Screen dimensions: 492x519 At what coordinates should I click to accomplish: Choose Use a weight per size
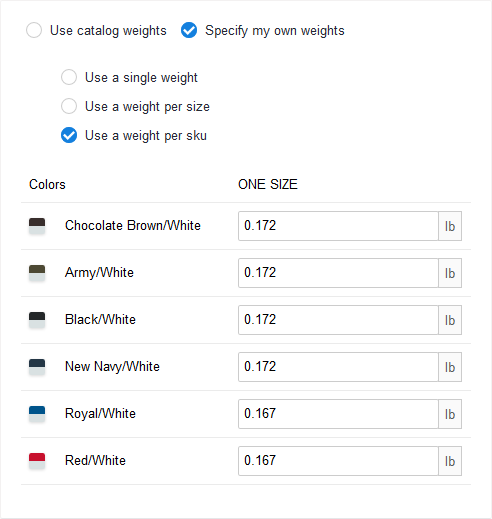pyautogui.click(x=69, y=106)
